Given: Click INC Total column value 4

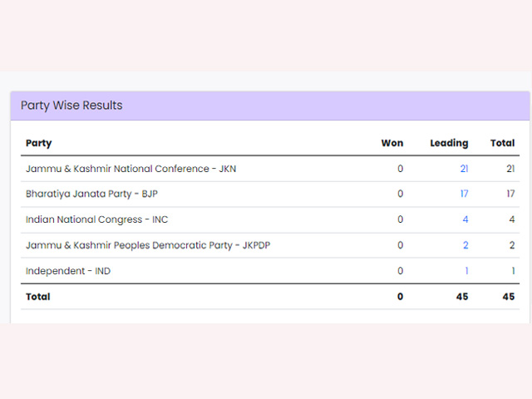Looking at the screenshot, I should coord(512,219).
